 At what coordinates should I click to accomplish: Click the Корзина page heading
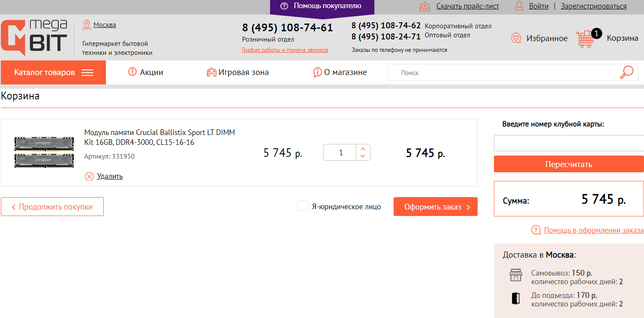click(x=20, y=96)
